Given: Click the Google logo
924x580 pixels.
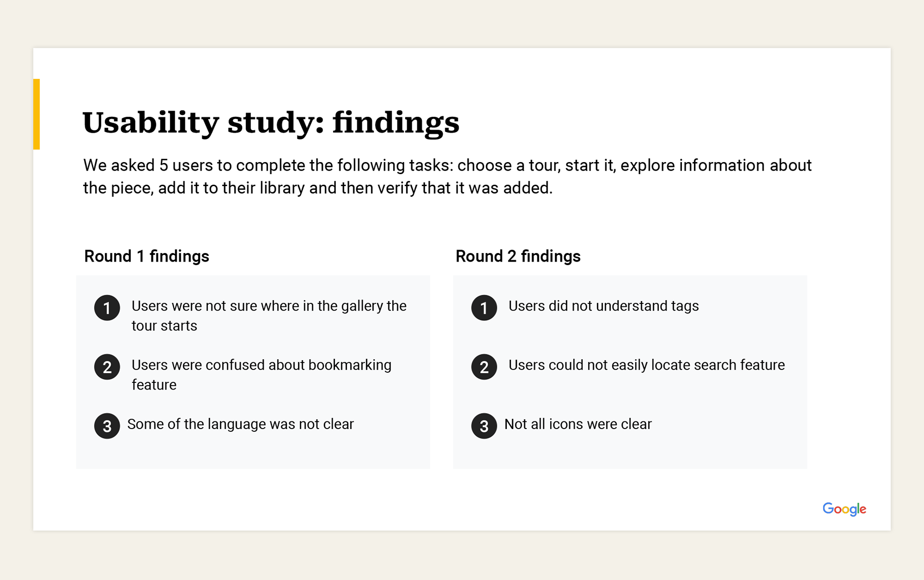Looking at the screenshot, I should pos(845,509).
